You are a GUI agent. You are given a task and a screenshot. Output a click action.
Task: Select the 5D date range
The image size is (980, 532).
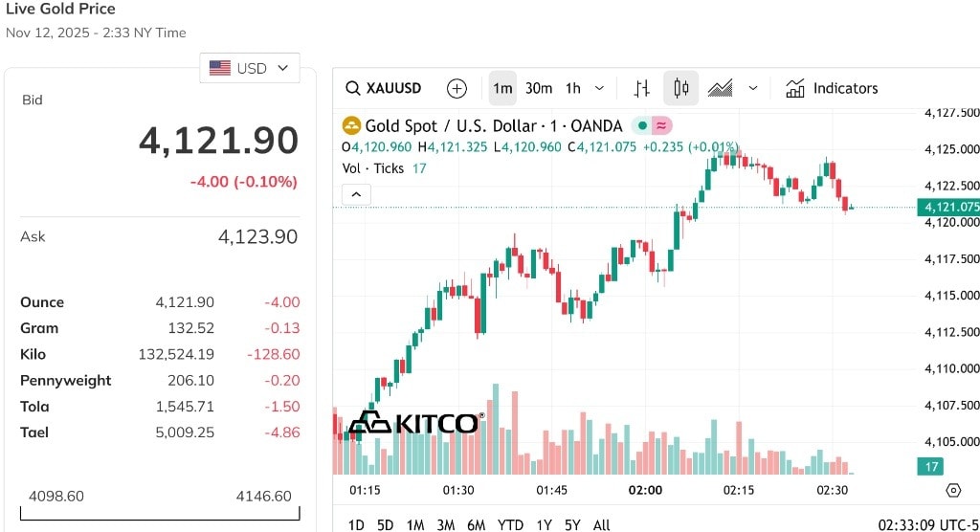click(385, 524)
